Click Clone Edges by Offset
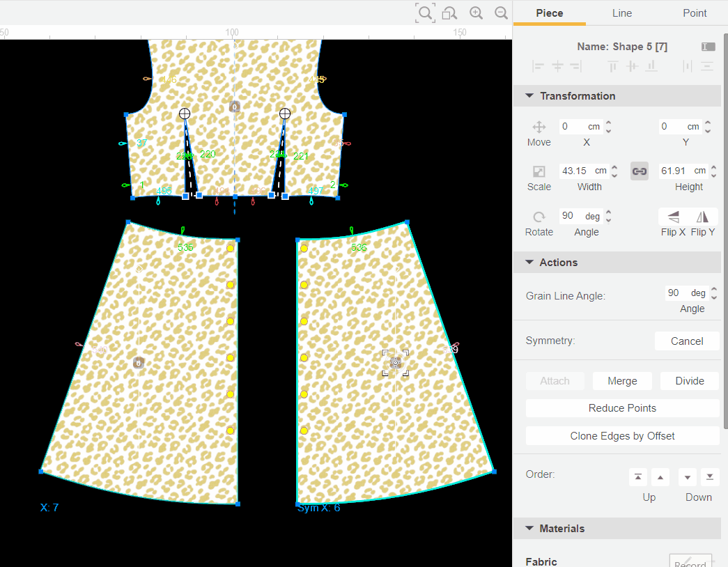Screen dimensions: 728x567 click(622, 436)
